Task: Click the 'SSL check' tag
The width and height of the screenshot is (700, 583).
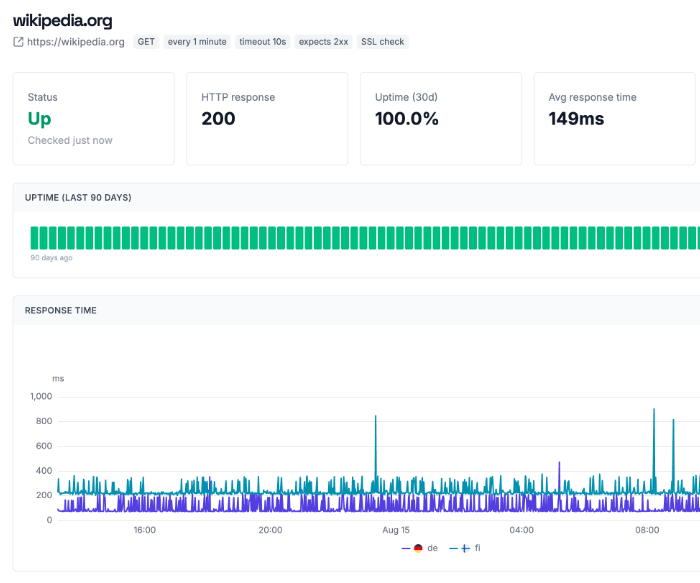Action: coord(383,42)
